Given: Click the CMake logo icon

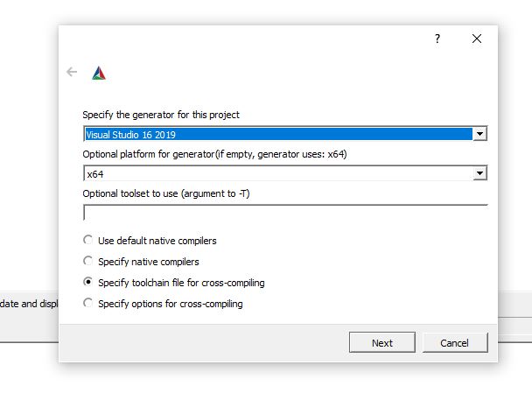Looking at the screenshot, I should coord(99,73).
